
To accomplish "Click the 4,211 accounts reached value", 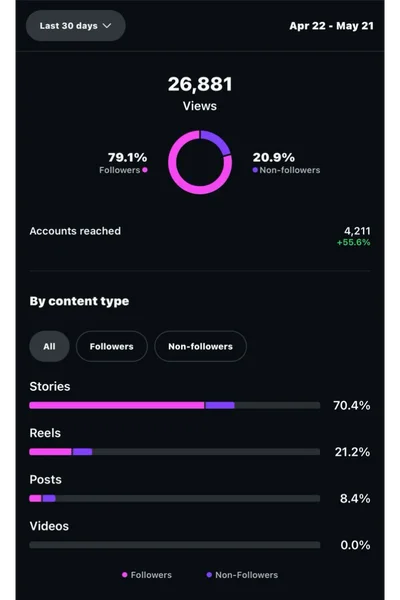I will [x=357, y=231].
